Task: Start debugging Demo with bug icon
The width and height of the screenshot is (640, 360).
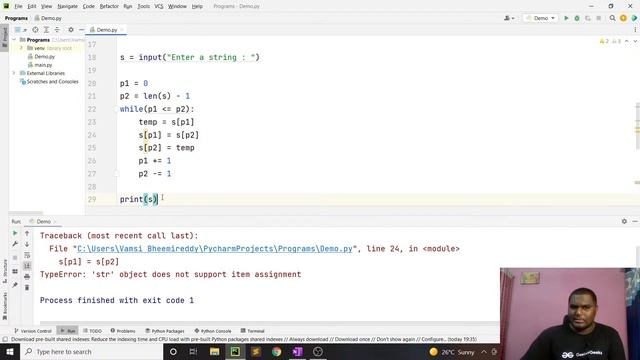Action: pos(577,18)
